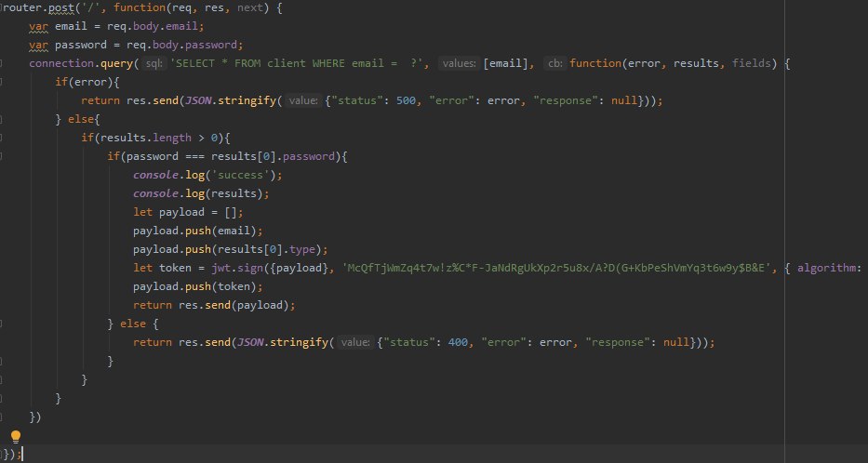Screen dimensions: 868x463
Task: Click 'req.body.password' expression
Action: click(x=181, y=45)
